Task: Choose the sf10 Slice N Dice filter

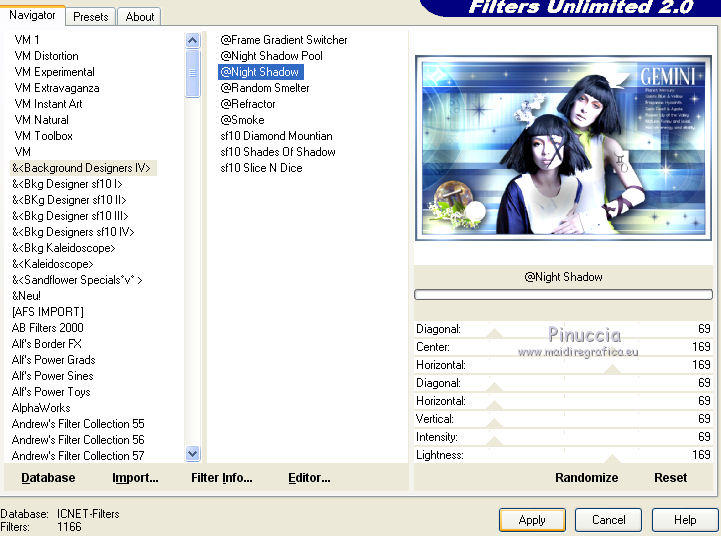Action: 261,168
